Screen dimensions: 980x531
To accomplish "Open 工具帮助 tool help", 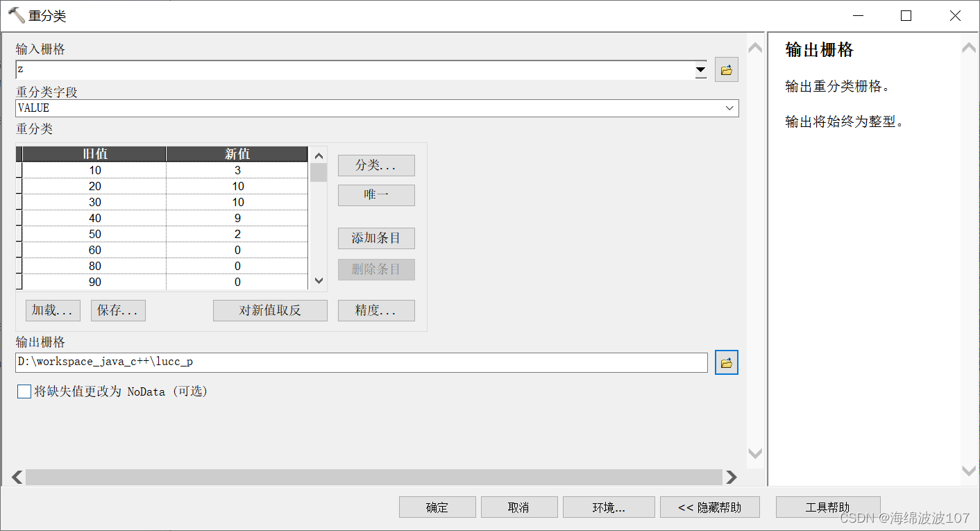I will 828,507.
